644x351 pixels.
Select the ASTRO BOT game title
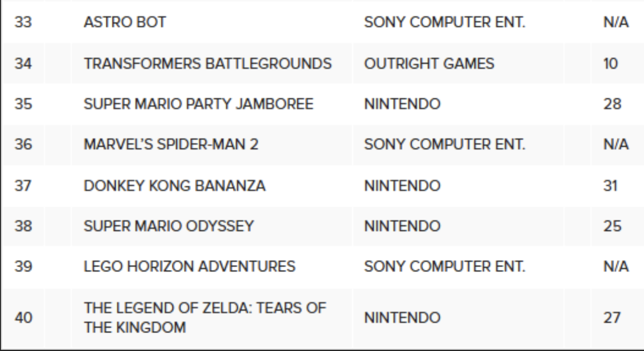pyautogui.click(x=124, y=22)
